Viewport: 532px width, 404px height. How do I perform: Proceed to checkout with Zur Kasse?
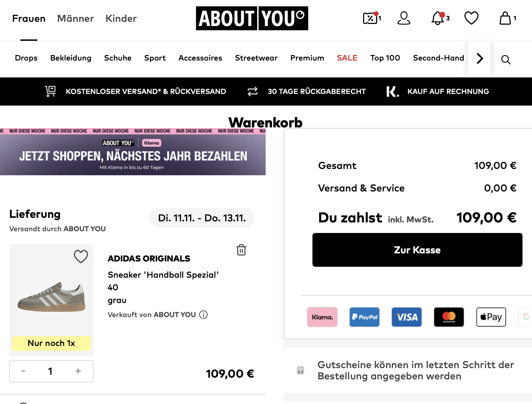point(417,250)
